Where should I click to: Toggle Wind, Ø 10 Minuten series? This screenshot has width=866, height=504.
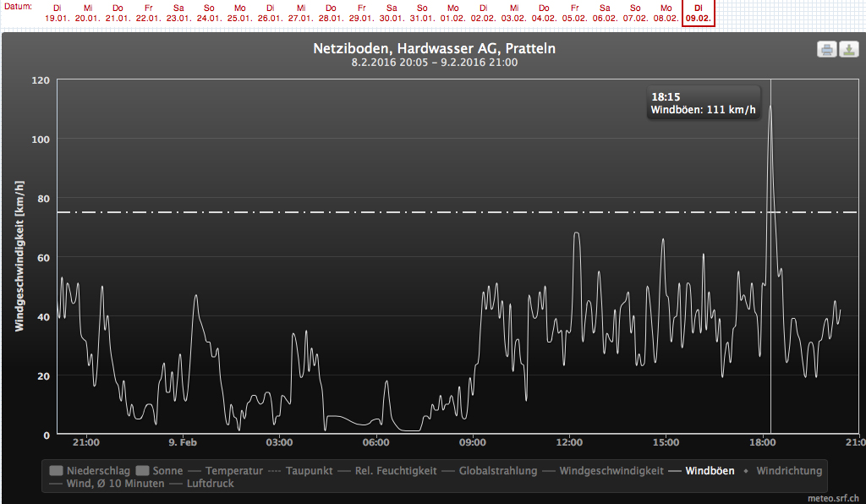(107, 484)
